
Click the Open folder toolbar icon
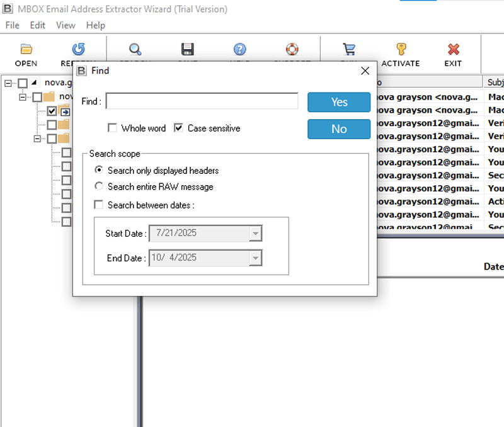click(26, 49)
